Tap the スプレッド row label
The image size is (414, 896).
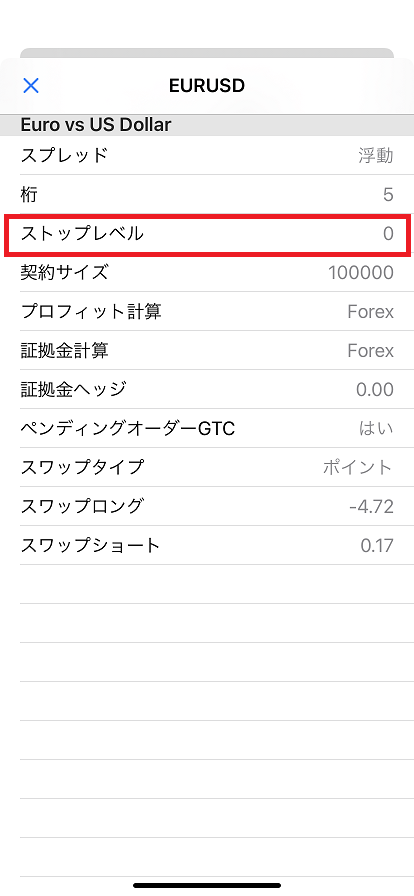(64, 155)
